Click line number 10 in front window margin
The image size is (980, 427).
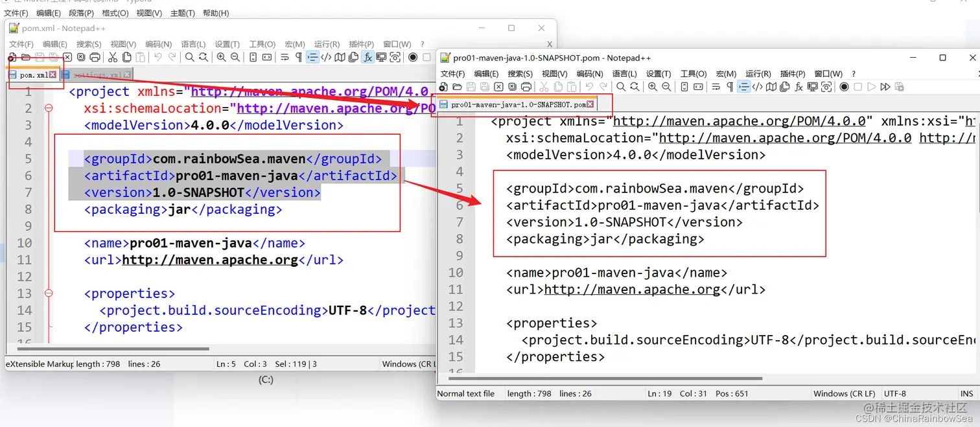click(456, 273)
